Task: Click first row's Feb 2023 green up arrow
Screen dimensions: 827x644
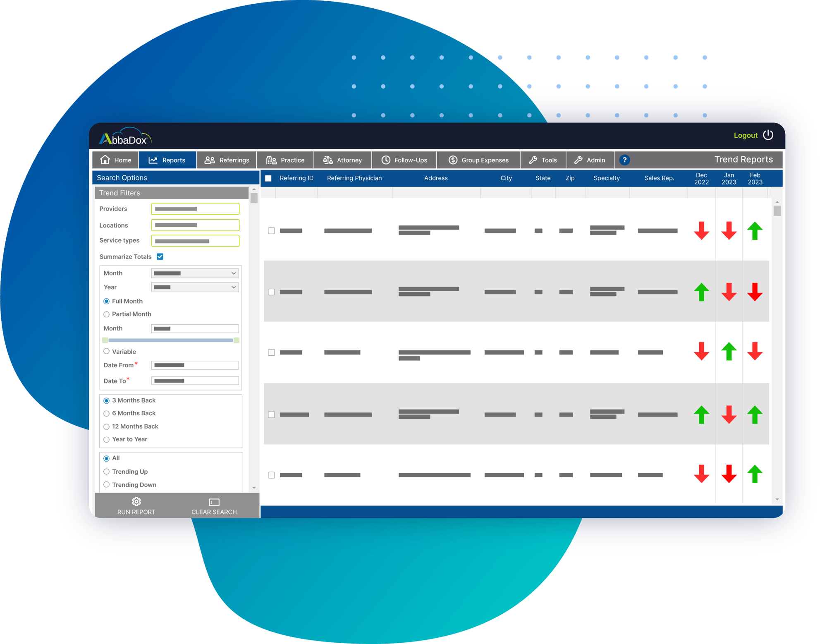Action: point(755,230)
